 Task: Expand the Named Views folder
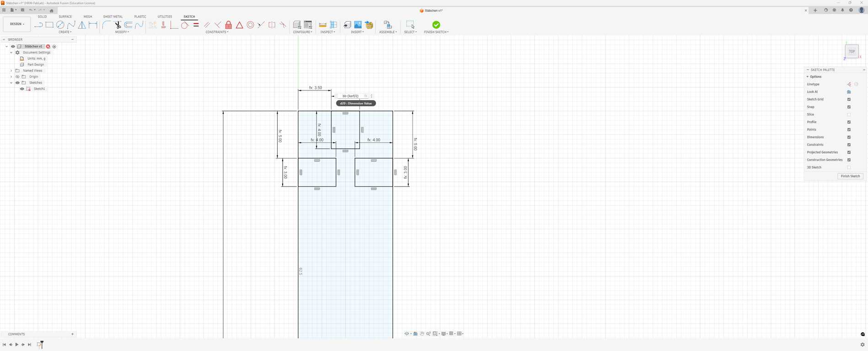pos(11,71)
